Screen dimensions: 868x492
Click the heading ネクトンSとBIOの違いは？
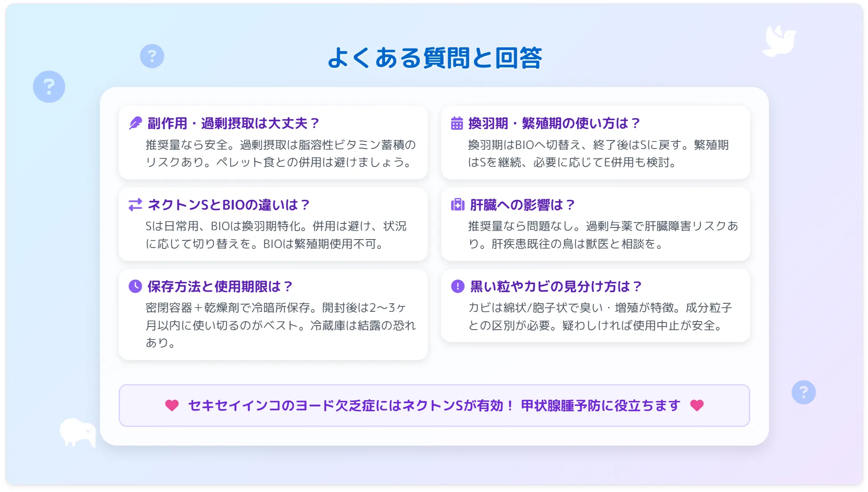(x=229, y=205)
